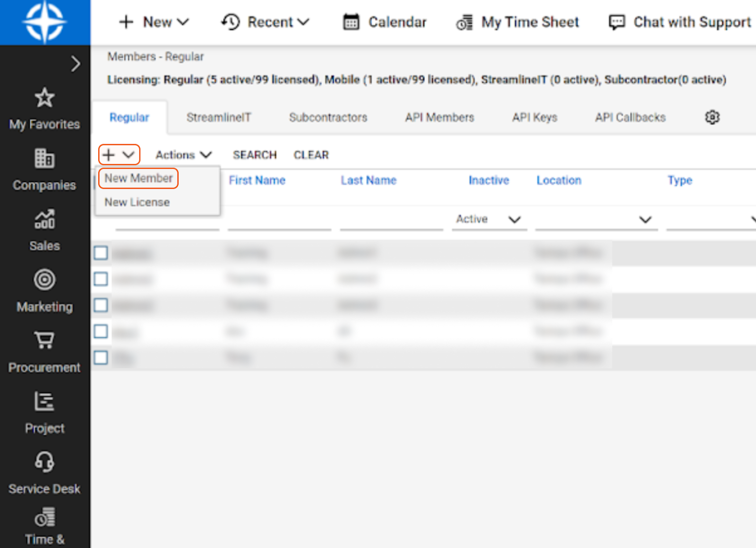Image resolution: width=756 pixels, height=548 pixels.
Task: Open the Sales chart icon
Action: point(44,219)
